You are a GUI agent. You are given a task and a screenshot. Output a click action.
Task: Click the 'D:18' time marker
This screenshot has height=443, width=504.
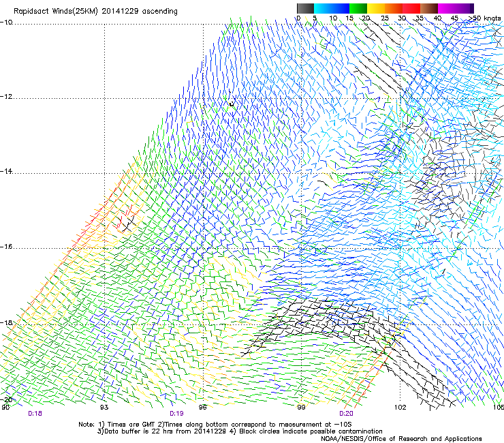(35, 414)
